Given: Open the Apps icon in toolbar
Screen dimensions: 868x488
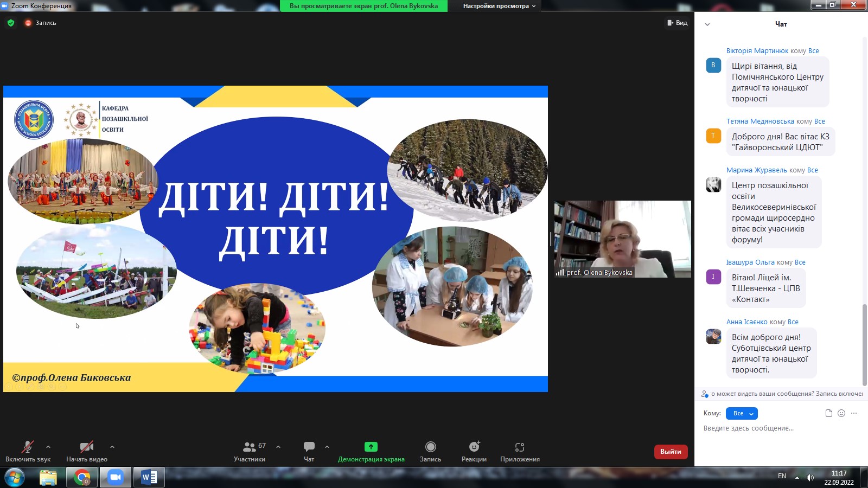Looking at the screenshot, I should (520, 447).
